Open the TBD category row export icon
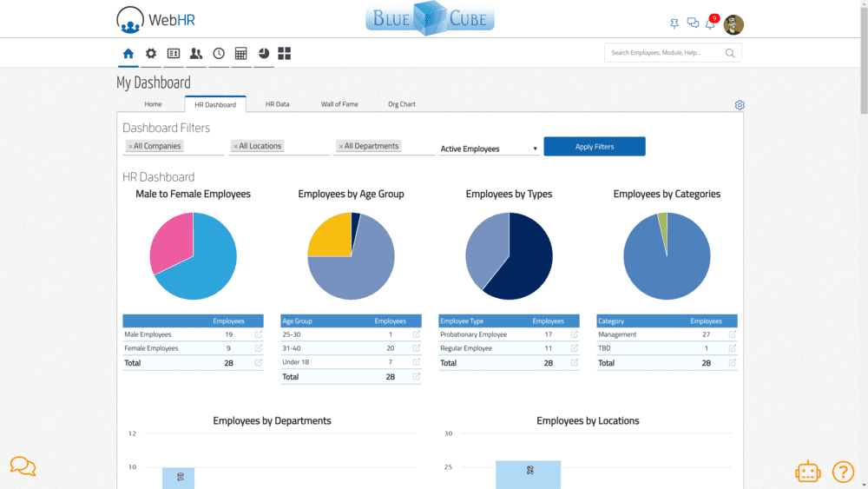This screenshot has height=489, width=868. (x=732, y=348)
